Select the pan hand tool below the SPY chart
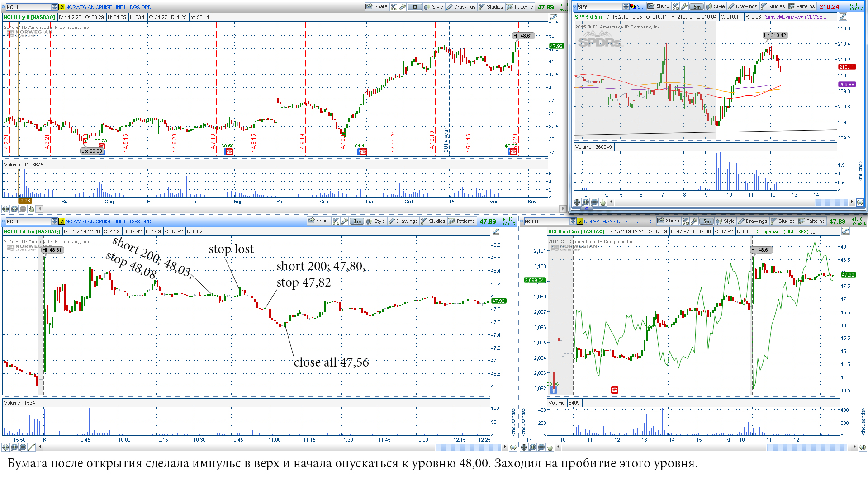The image size is (868, 494). point(602,202)
